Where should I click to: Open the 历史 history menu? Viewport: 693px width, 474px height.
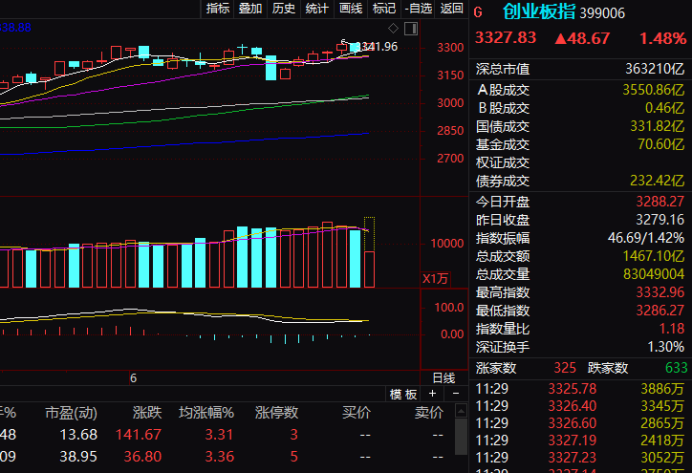click(x=284, y=8)
